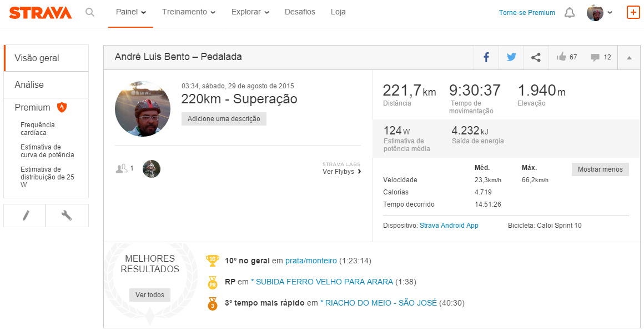Open the notifications bell
644x335 pixels.
pos(569,13)
